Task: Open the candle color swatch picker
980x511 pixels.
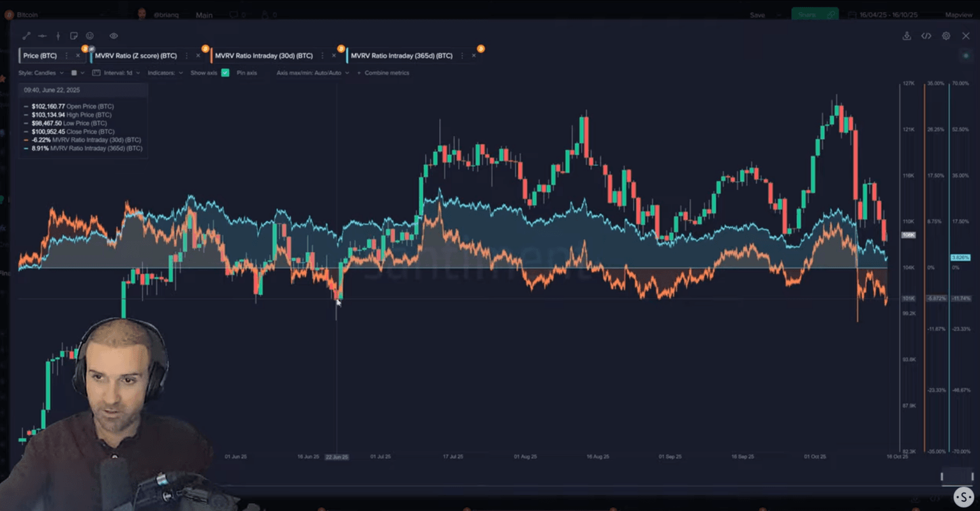Action: click(74, 73)
